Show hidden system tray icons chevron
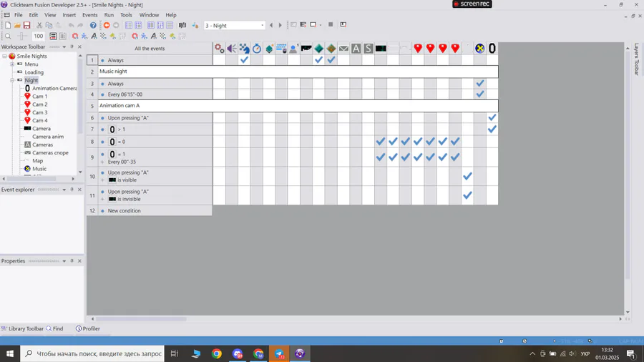The image size is (644, 362). click(532, 354)
